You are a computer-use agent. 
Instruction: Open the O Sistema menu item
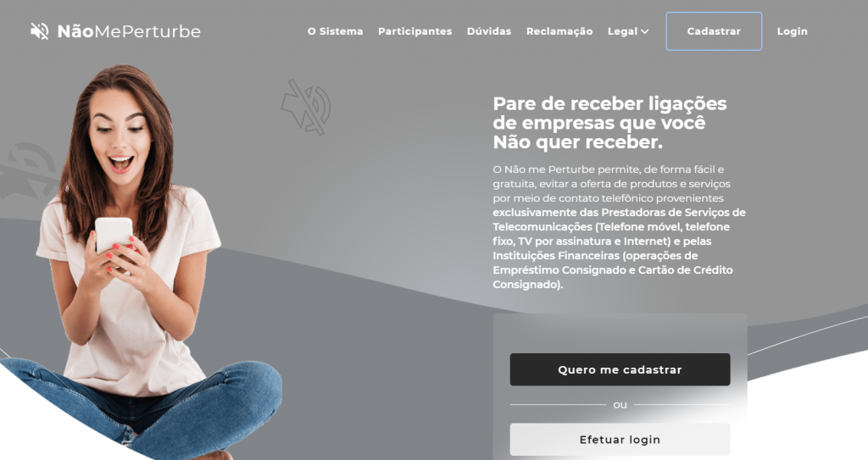336,31
